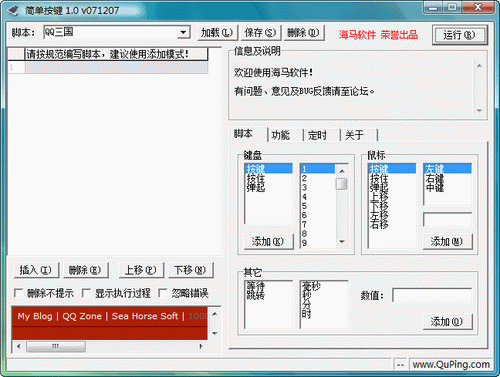Click the 数值 input field
This screenshot has height=377, width=500.
click(x=432, y=295)
